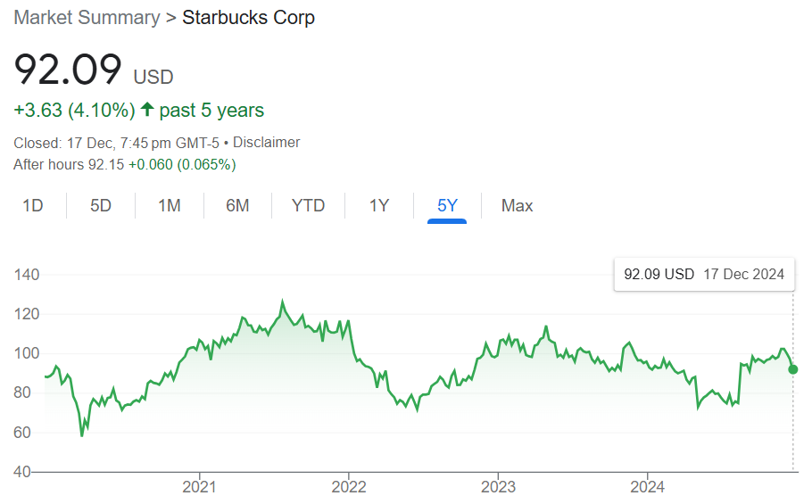Screen dimensions: 812x504
Task: Click the 2021 x-axis year label
Action: tap(198, 487)
